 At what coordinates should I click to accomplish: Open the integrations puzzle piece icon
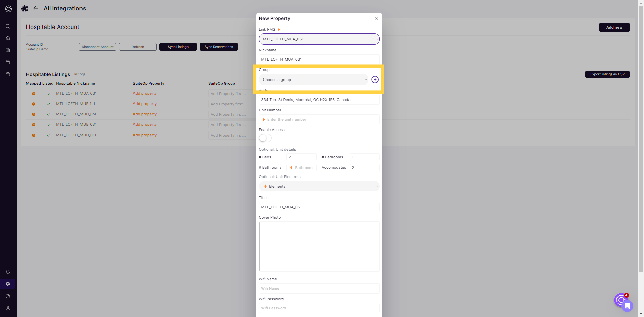(24, 8)
